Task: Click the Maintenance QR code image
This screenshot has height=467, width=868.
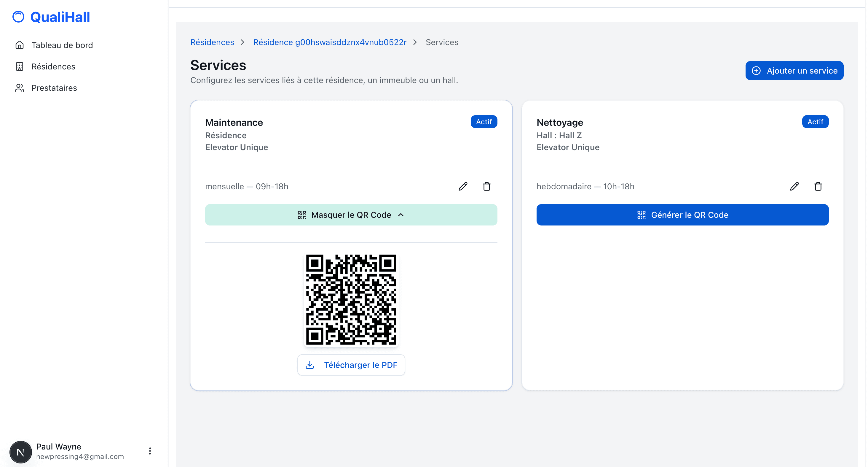Action: click(352, 300)
